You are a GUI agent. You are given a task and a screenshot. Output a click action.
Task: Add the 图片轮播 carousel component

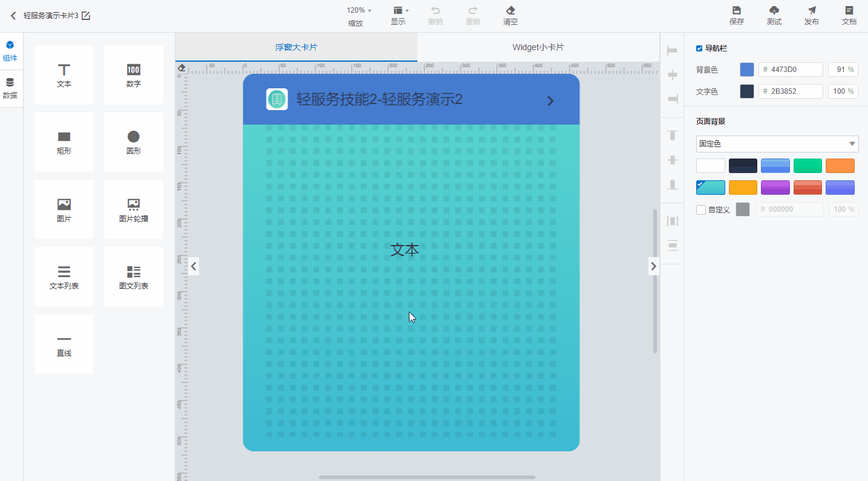(x=134, y=209)
